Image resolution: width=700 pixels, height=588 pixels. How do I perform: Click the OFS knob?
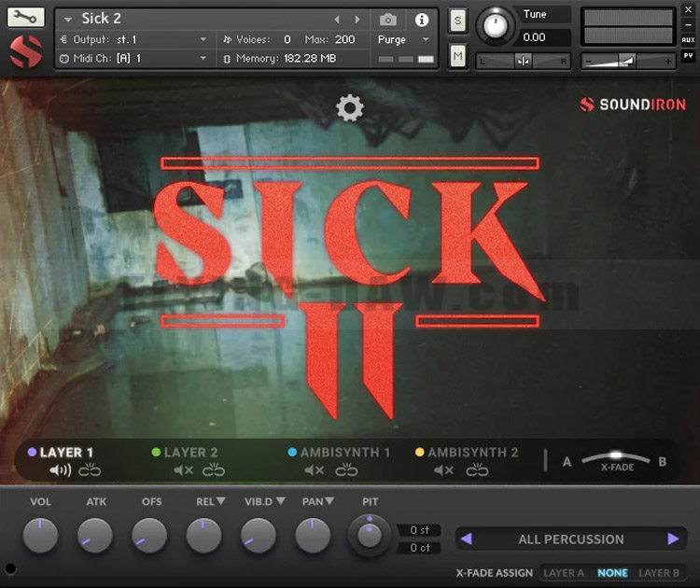[x=149, y=535]
